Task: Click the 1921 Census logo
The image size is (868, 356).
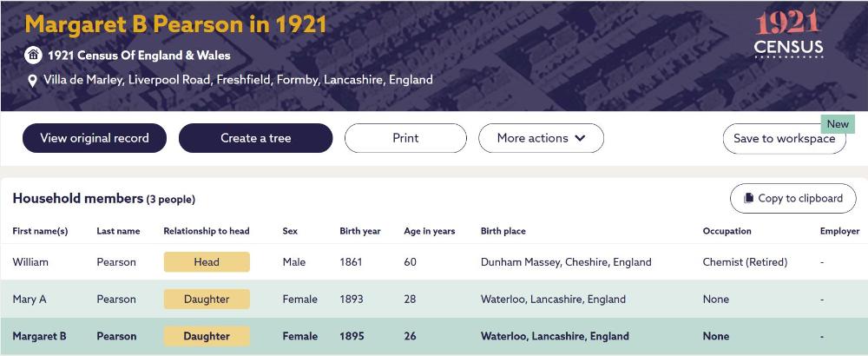Action: point(788,36)
